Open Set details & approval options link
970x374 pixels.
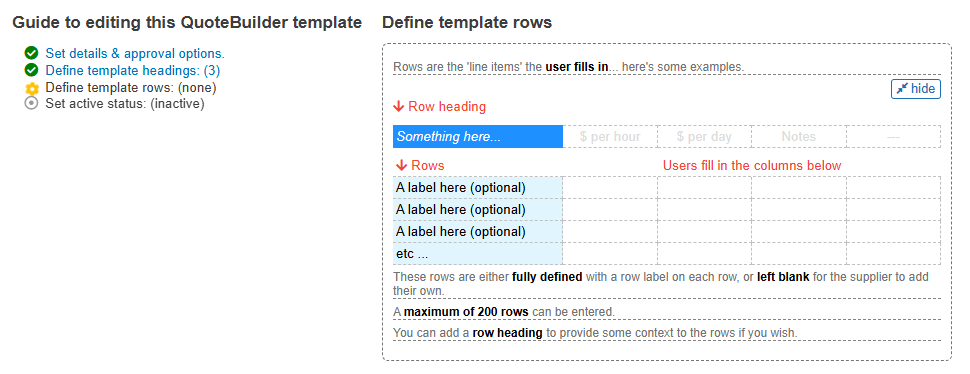[135, 53]
